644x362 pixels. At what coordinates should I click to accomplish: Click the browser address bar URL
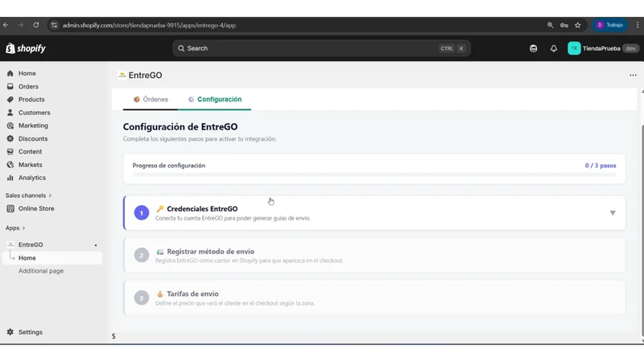pos(149,25)
